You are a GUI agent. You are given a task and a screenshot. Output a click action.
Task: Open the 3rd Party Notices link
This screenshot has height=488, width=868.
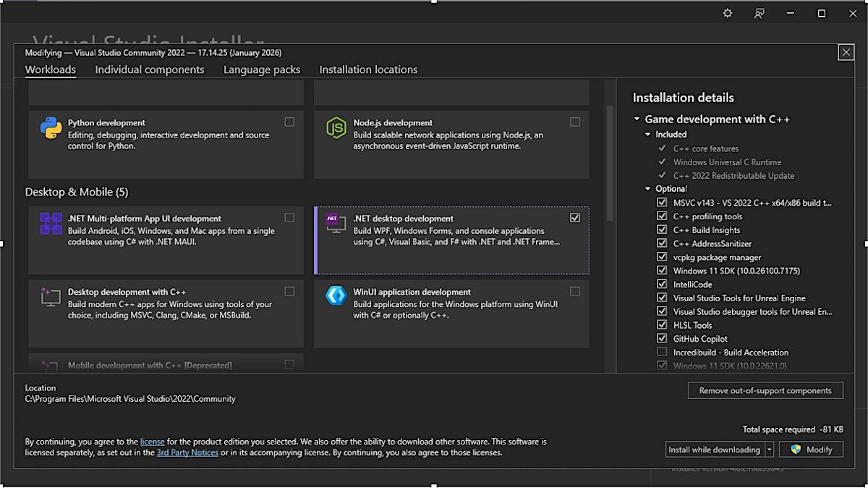187,453
